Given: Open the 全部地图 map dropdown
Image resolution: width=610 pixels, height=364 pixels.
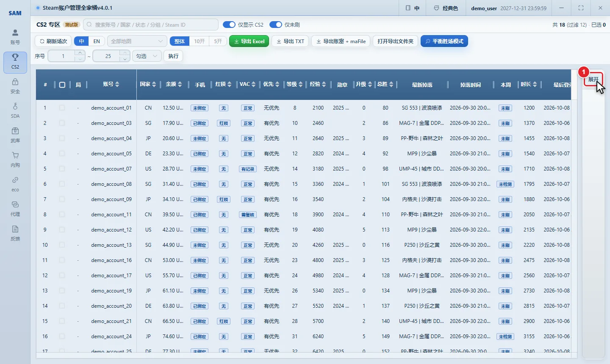Looking at the screenshot, I should pyautogui.click(x=137, y=41).
